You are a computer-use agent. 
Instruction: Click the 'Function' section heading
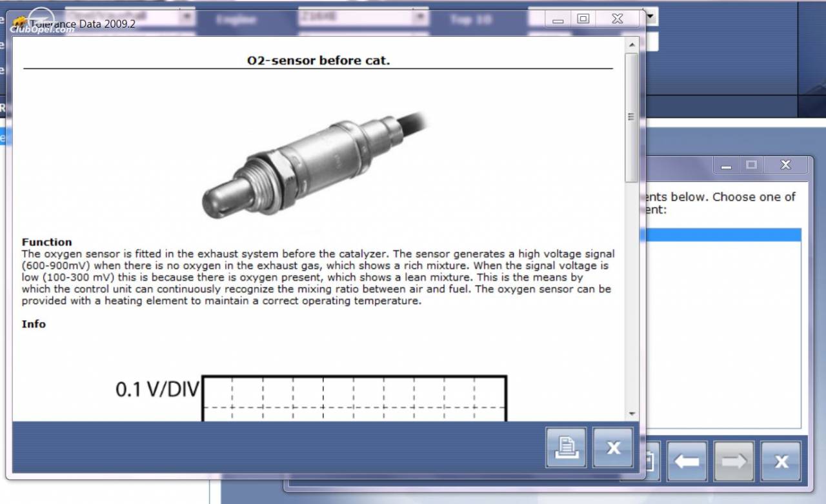point(47,242)
